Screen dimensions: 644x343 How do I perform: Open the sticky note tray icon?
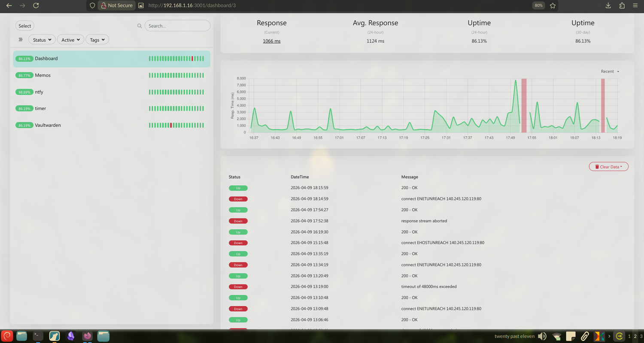coord(571,336)
